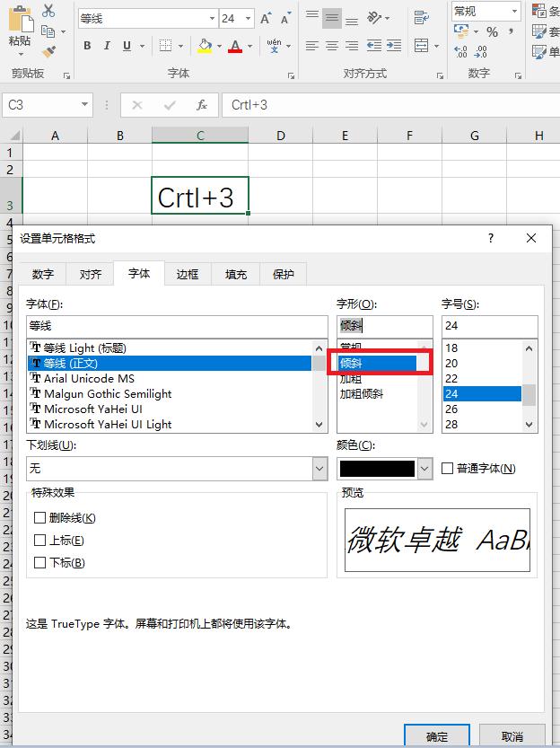Viewport: 560px width, 748px height.
Task: Open the 颜色 color dropdown arrow
Action: coord(424,469)
